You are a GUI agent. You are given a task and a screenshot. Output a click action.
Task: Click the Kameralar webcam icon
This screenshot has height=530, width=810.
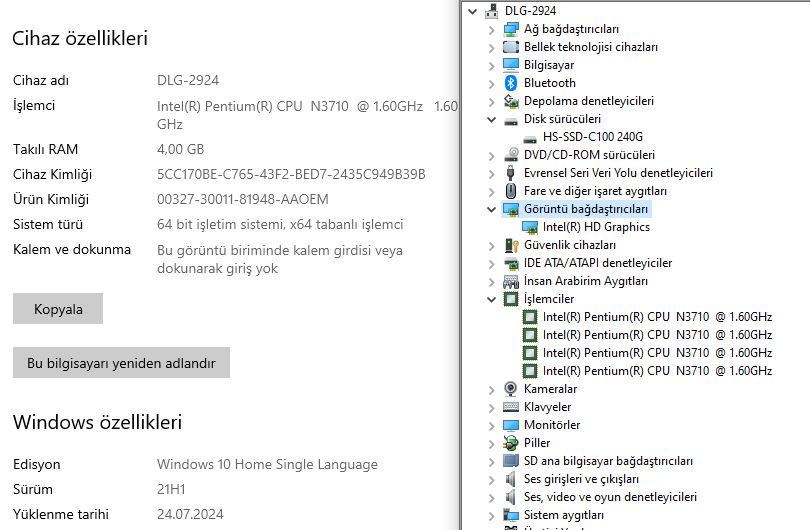click(511, 389)
